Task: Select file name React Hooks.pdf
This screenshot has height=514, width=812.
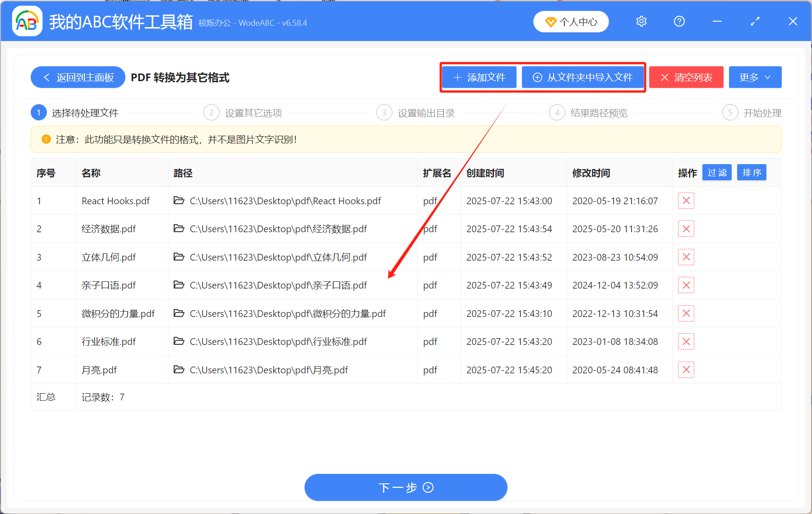Action: (x=115, y=201)
